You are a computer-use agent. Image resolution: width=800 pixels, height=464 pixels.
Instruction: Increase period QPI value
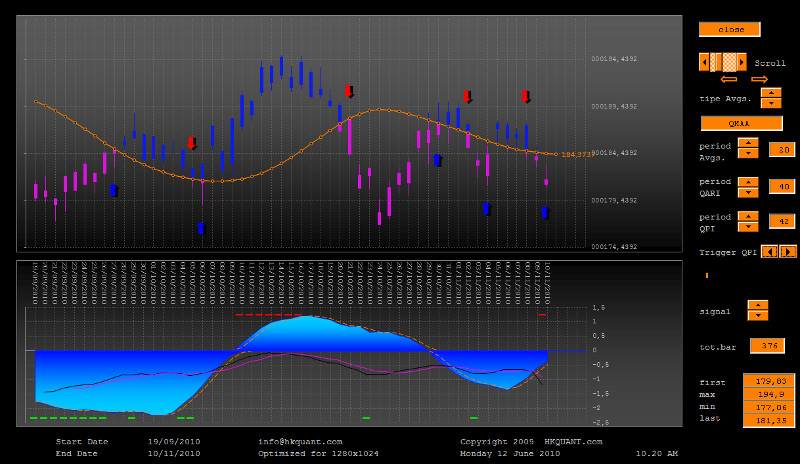coord(748,216)
